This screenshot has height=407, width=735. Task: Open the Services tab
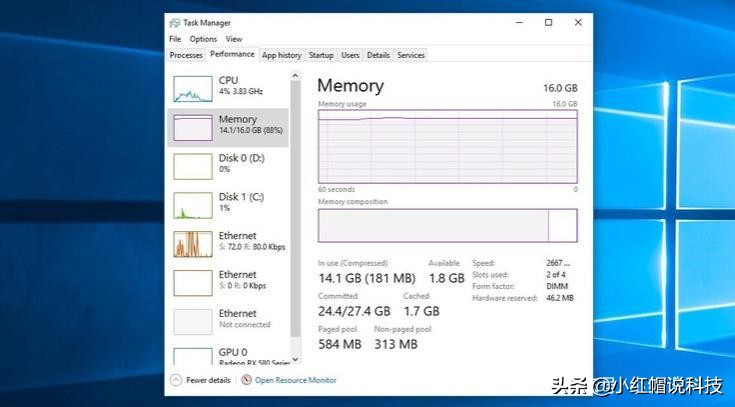click(x=411, y=55)
